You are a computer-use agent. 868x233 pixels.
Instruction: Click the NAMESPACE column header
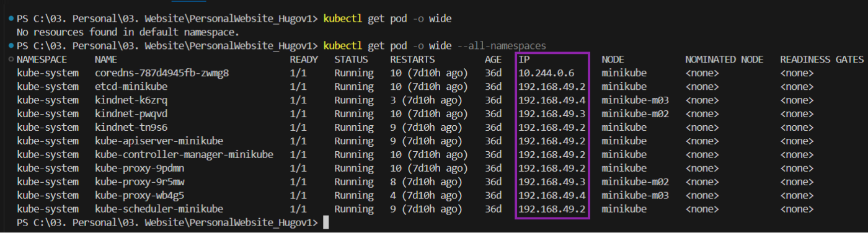point(42,59)
